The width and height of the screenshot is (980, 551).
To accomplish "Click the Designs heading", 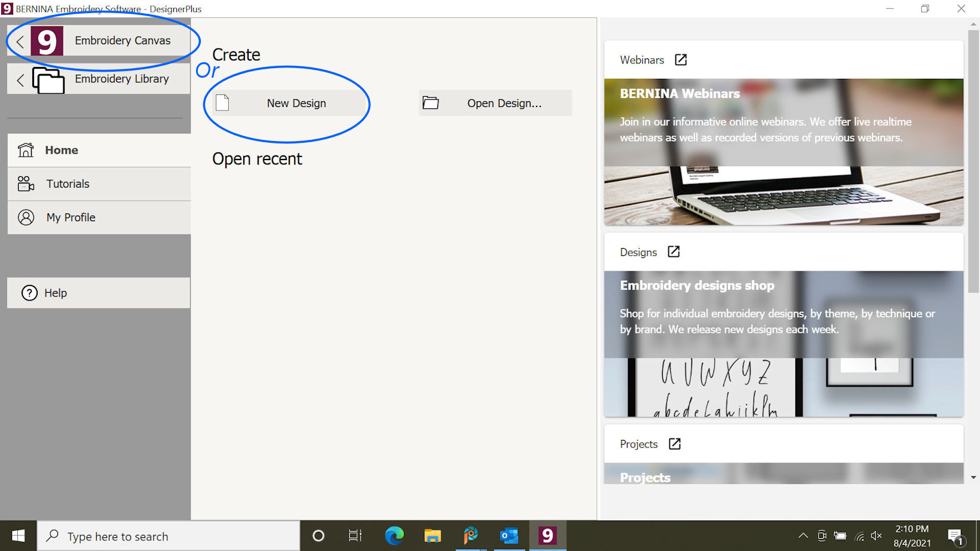I will click(x=638, y=252).
